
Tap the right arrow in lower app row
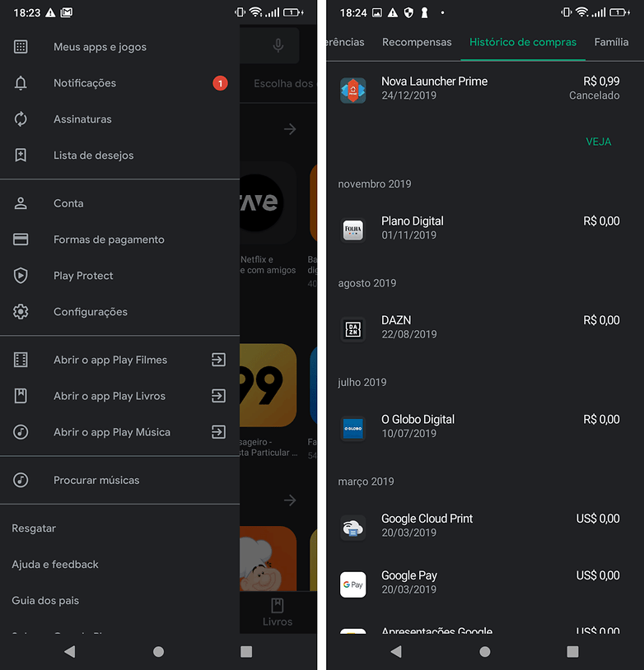pos(290,500)
